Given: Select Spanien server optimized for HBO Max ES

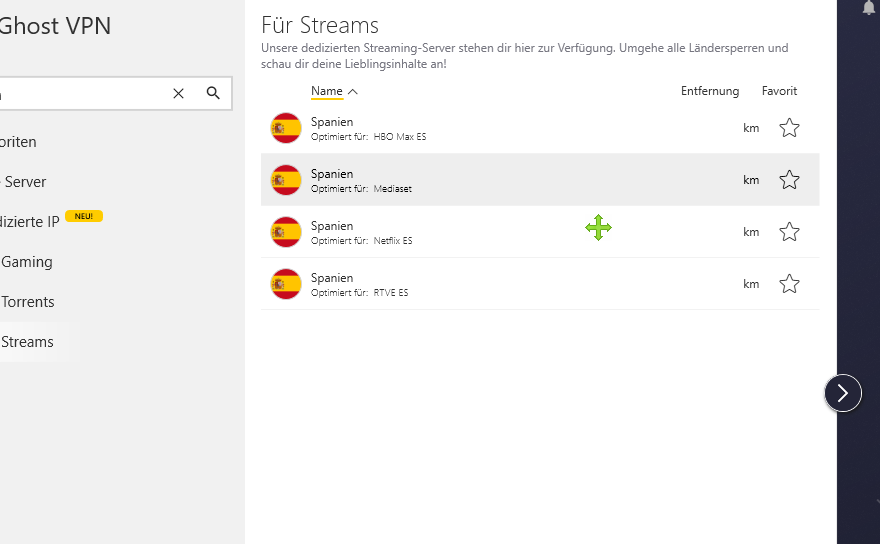Looking at the screenshot, I should [x=540, y=128].
